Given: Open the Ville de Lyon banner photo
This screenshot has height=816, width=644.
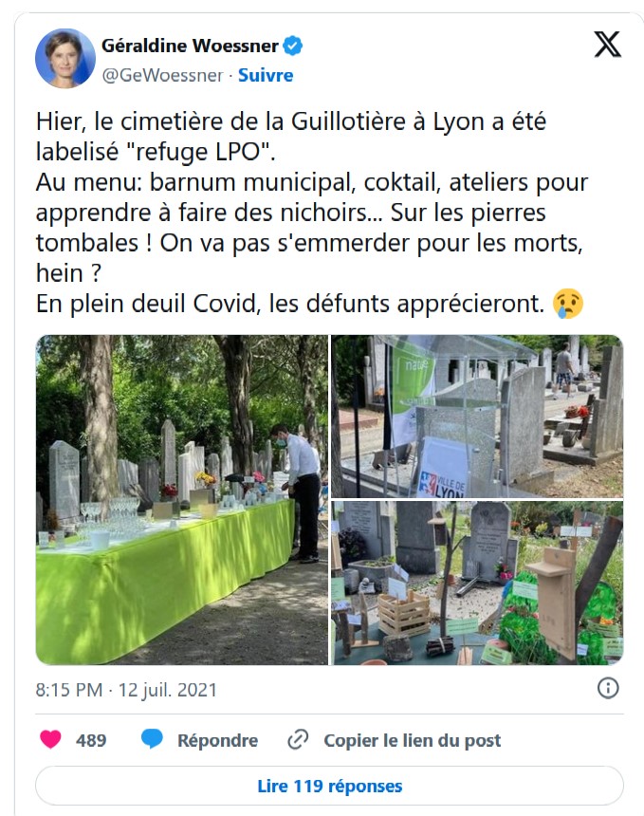Looking at the screenshot, I should (x=477, y=417).
